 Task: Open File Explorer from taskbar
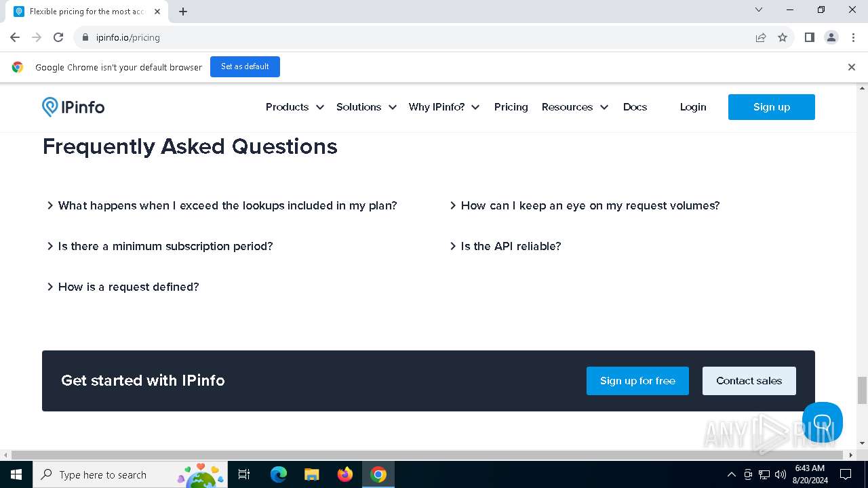coord(311,474)
